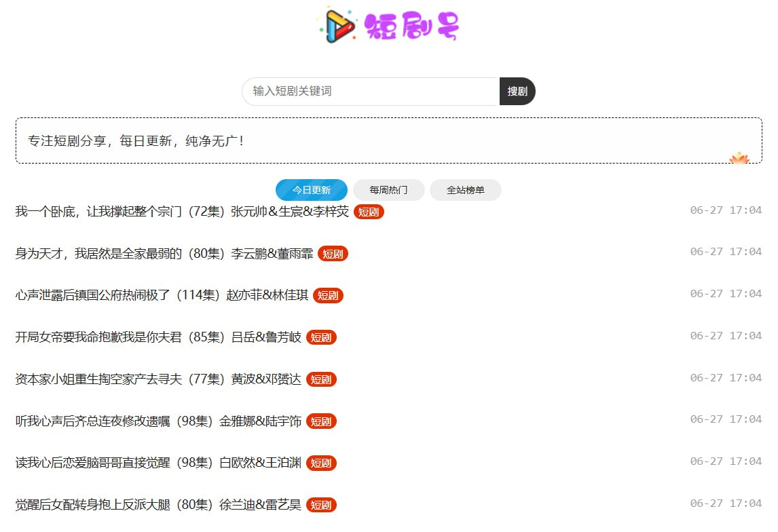Click 短剧 badge beside 心声泄露后镇国公府 row

328,295
